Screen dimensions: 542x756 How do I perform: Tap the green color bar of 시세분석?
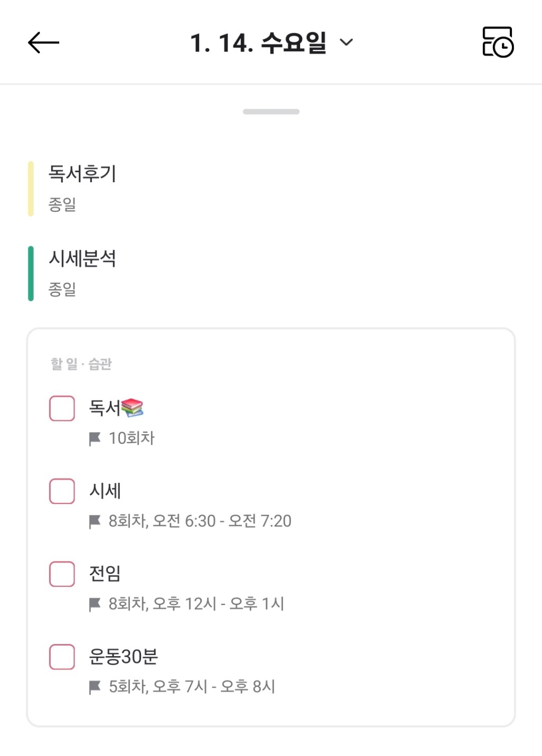(31, 273)
